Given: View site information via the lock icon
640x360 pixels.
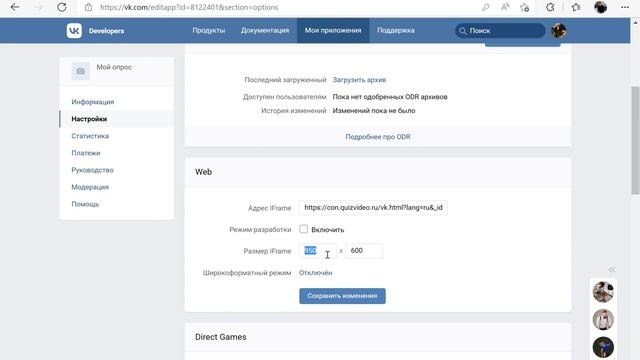Looking at the screenshot, I should (x=89, y=7).
